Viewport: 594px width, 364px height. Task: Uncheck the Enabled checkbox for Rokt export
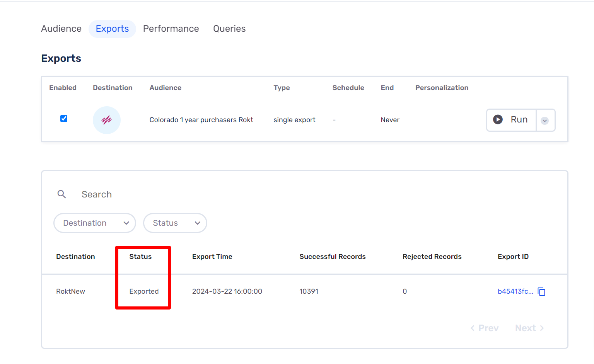pos(64,119)
